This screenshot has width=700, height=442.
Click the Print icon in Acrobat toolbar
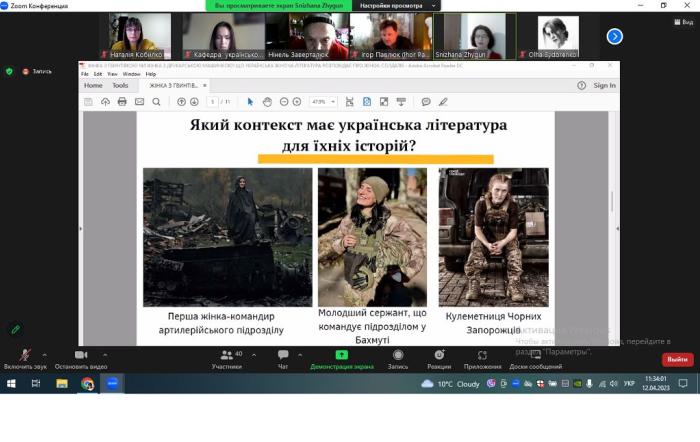(x=122, y=102)
